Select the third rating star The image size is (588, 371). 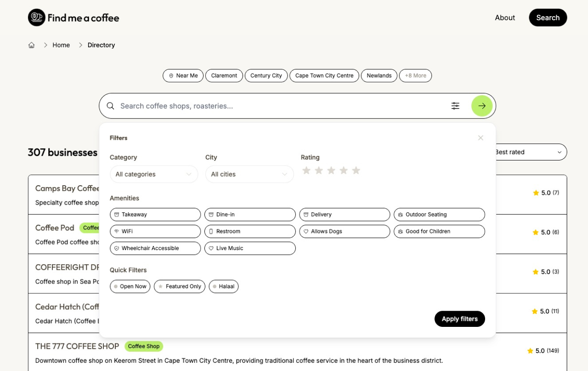pos(331,171)
